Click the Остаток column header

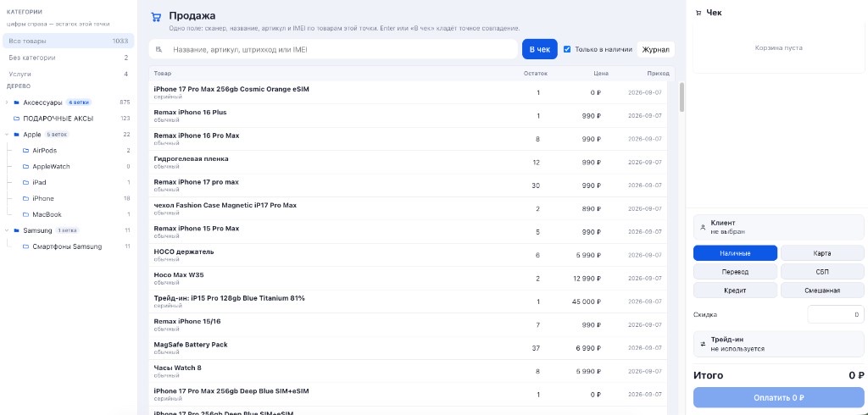[536, 73]
